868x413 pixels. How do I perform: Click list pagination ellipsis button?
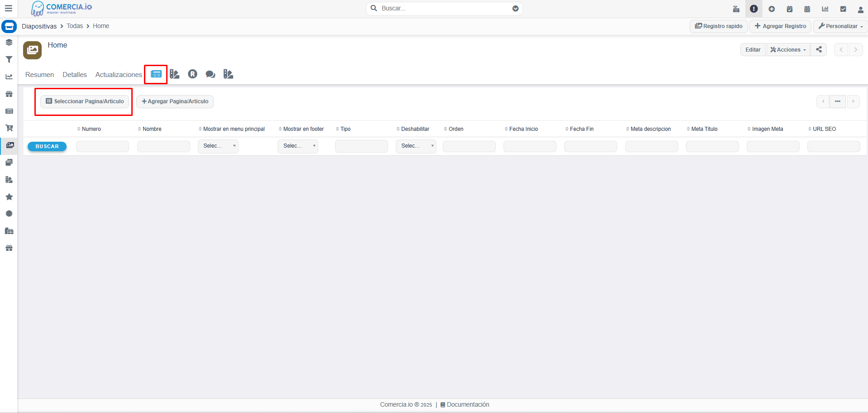pos(838,101)
